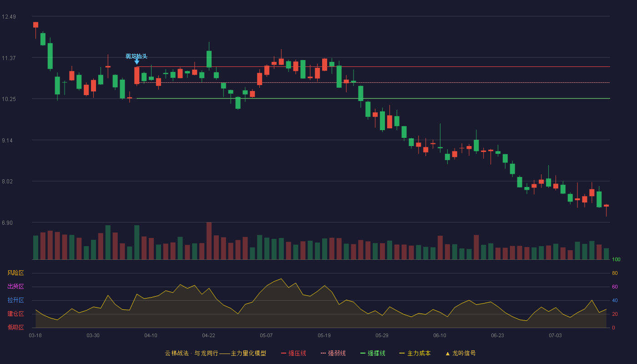Click the 05-07 date axis label

point(266,335)
